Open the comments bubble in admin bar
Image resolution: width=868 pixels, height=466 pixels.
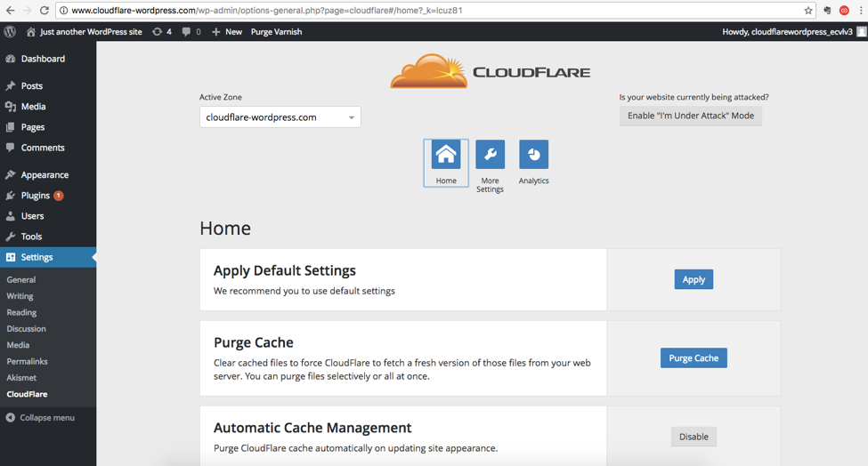(x=191, y=31)
